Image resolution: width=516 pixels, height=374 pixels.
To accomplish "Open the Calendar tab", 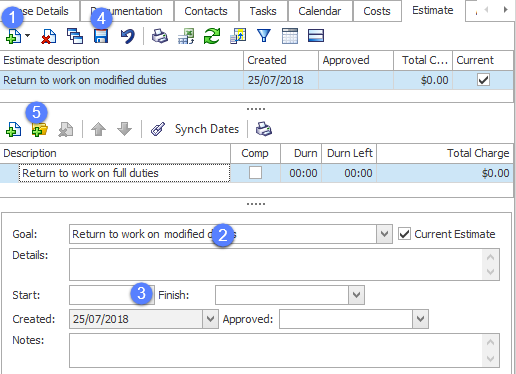I will coord(320,11).
